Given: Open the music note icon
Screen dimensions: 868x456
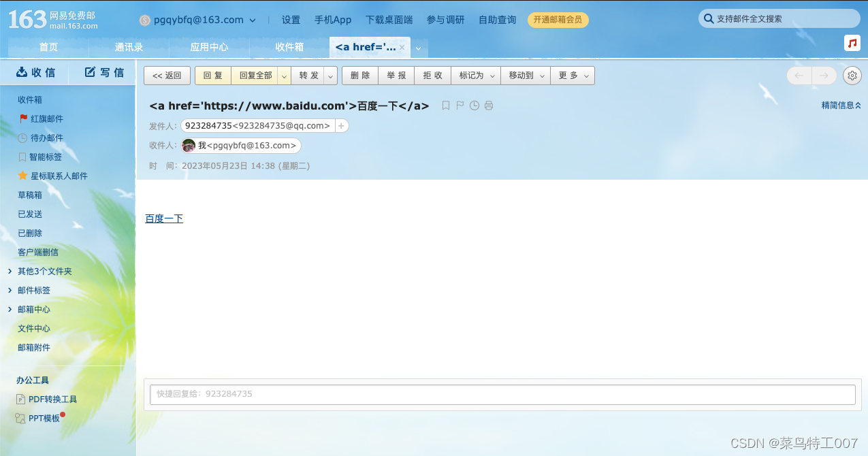Looking at the screenshot, I should tap(852, 43).
